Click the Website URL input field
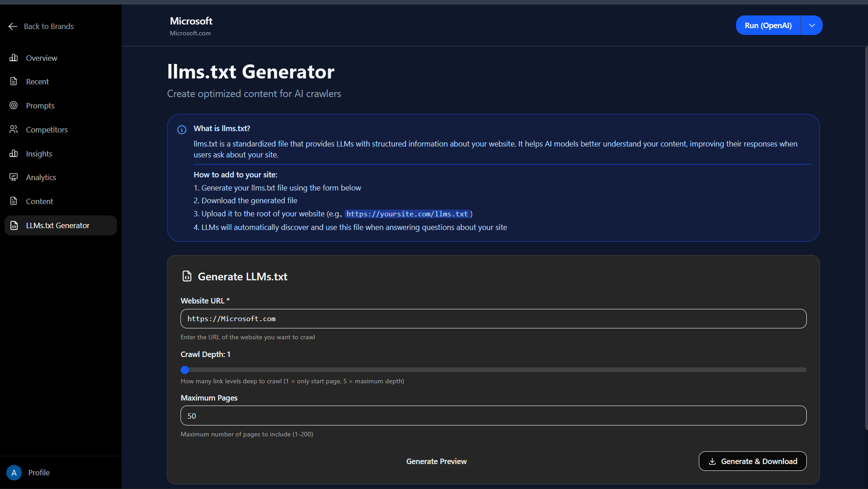868x489 pixels. (x=493, y=319)
